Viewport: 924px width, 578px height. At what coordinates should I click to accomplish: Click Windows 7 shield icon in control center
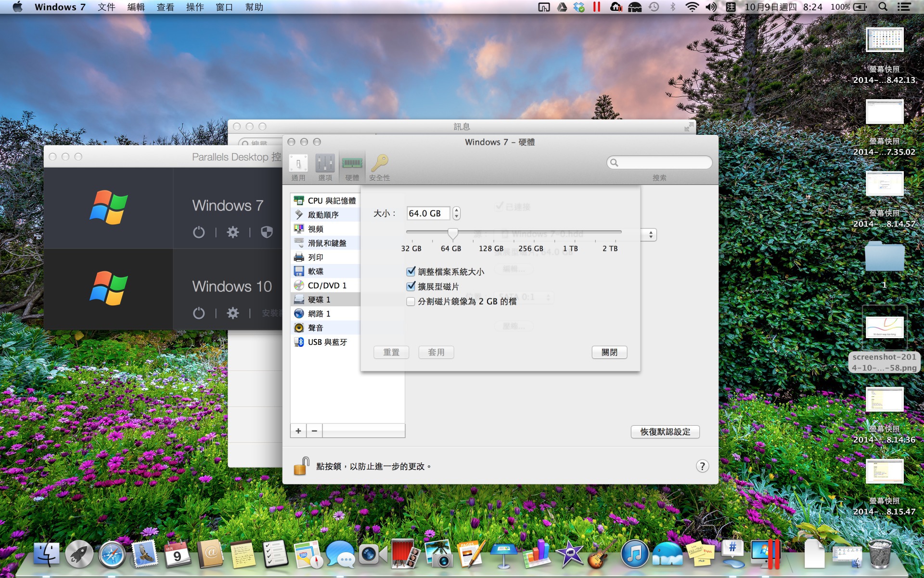(267, 233)
